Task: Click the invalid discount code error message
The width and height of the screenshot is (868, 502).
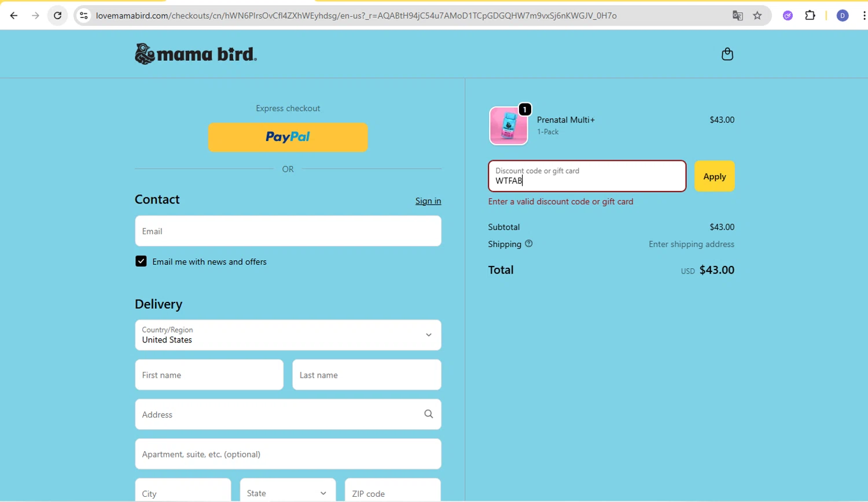Action: tap(561, 201)
